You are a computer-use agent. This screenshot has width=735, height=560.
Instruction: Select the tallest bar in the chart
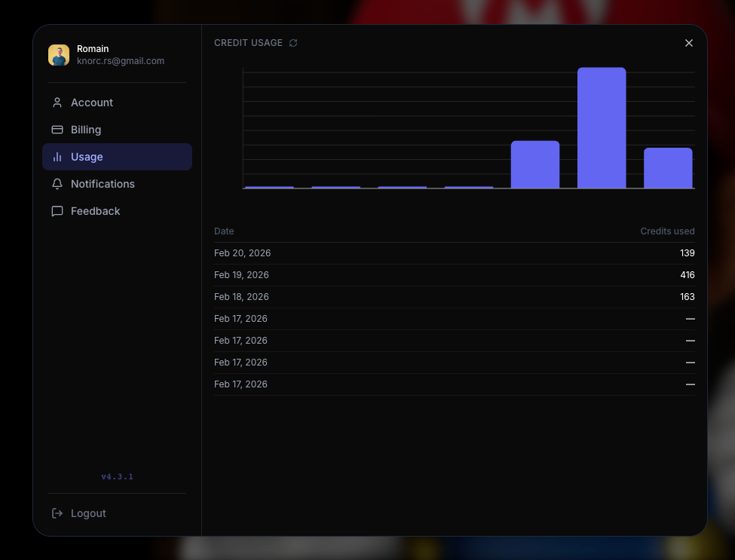pyautogui.click(x=602, y=128)
